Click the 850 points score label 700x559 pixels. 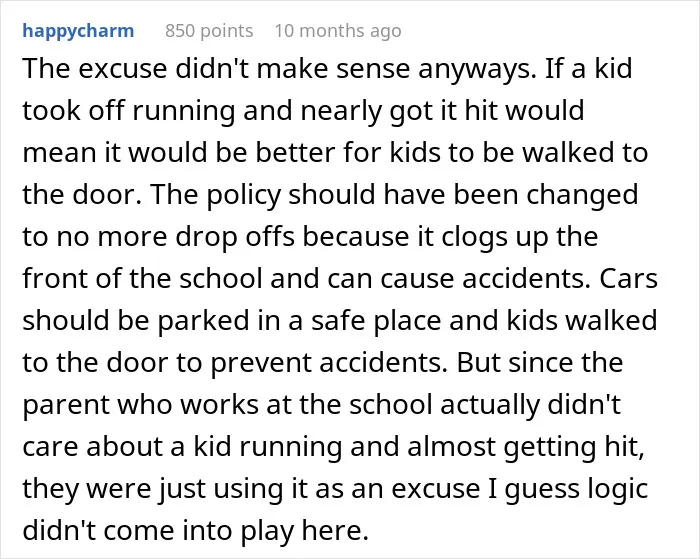(209, 31)
